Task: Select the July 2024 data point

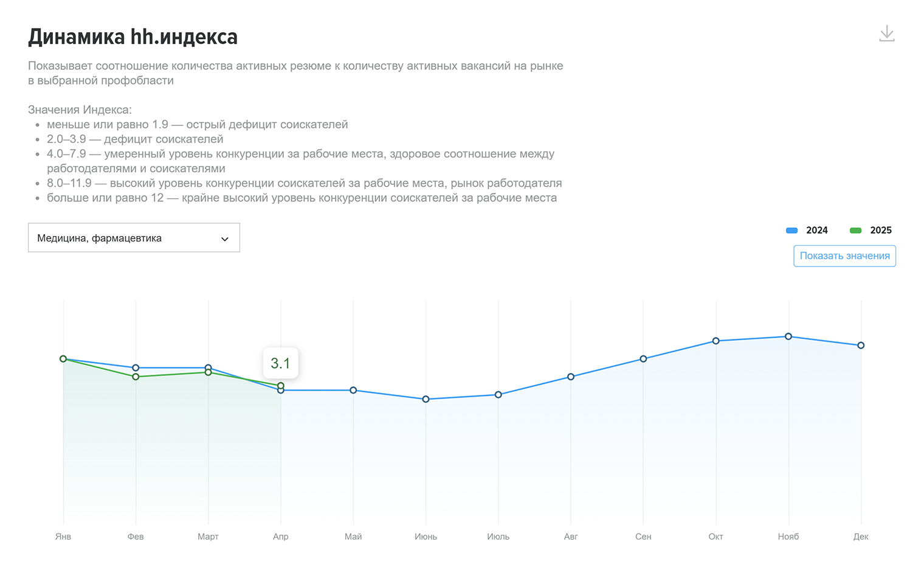Action: (498, 395)
